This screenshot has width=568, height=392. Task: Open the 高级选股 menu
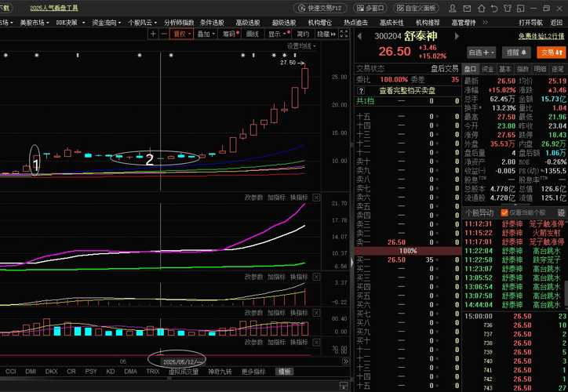click(x=248, y=23)
